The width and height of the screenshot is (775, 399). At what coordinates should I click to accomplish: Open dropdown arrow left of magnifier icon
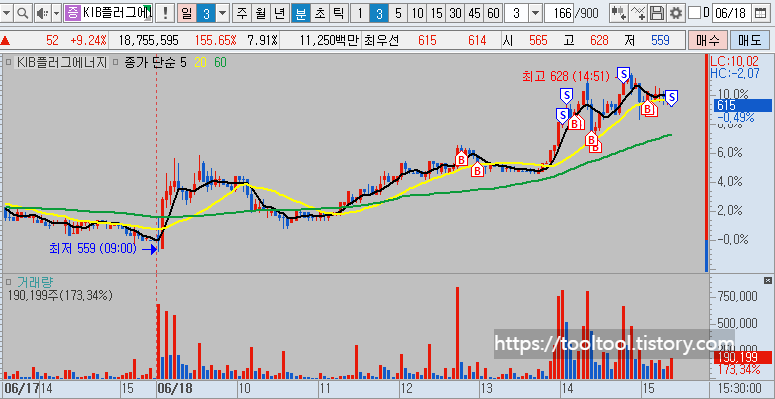click(x=7, y=13)
